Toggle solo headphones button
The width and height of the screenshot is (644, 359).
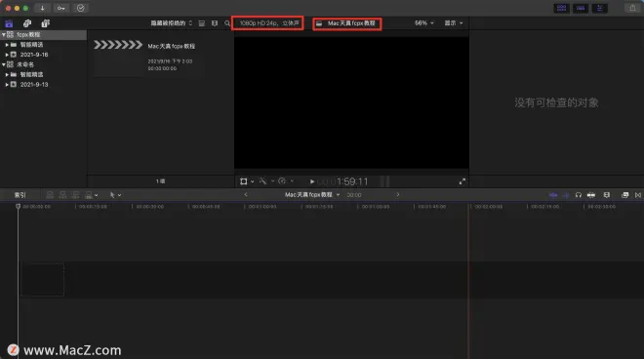[579, 195]
